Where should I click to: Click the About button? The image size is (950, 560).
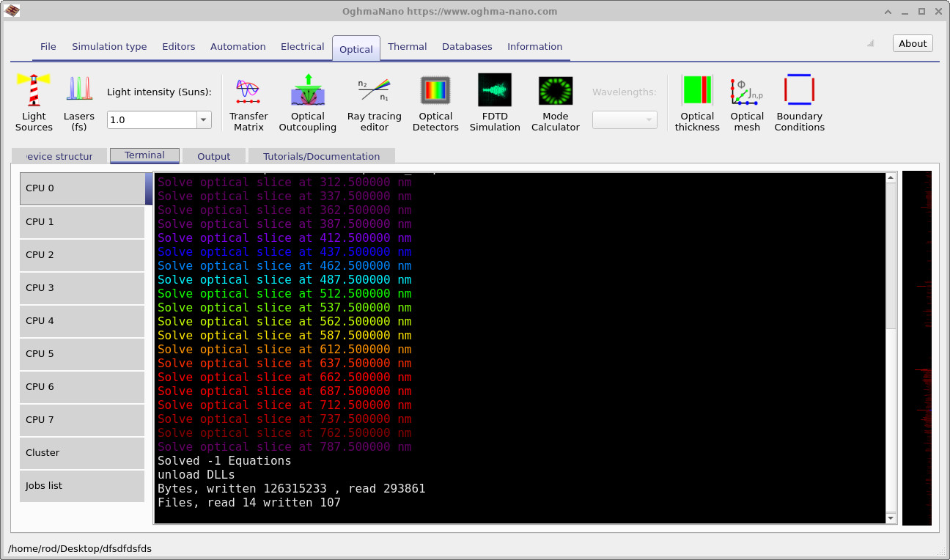click(913, 43)
